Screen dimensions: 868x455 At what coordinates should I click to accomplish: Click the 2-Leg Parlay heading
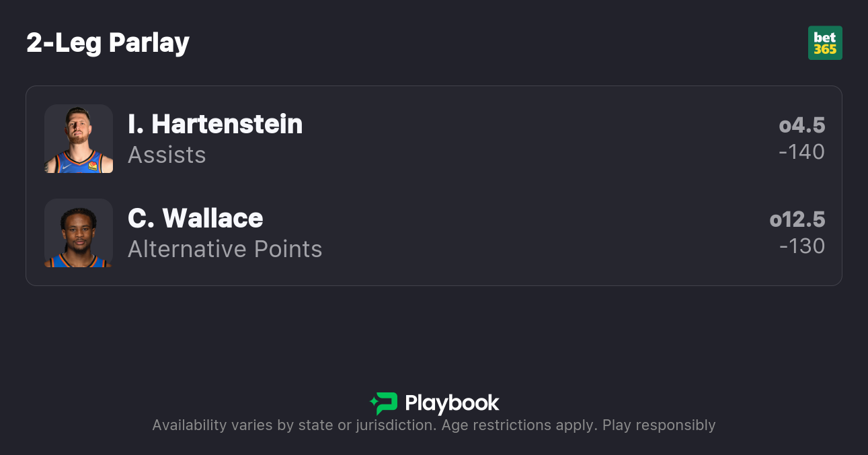108,43
